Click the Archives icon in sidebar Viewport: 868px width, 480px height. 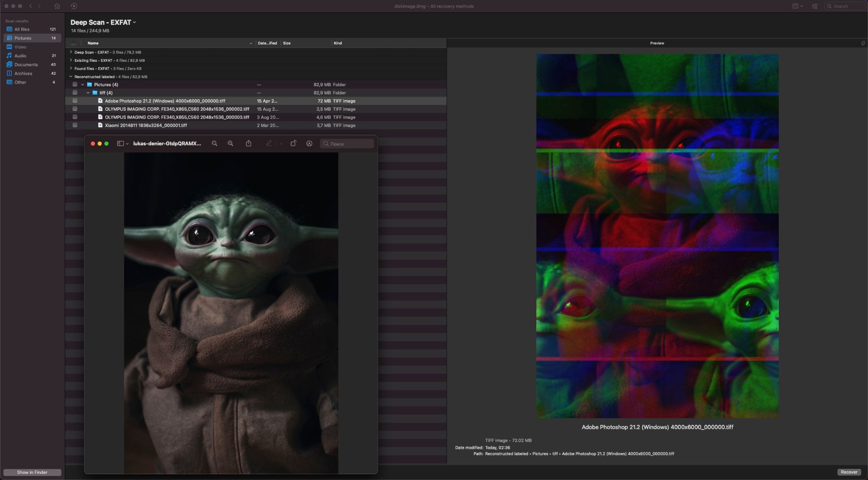(9, 73)
